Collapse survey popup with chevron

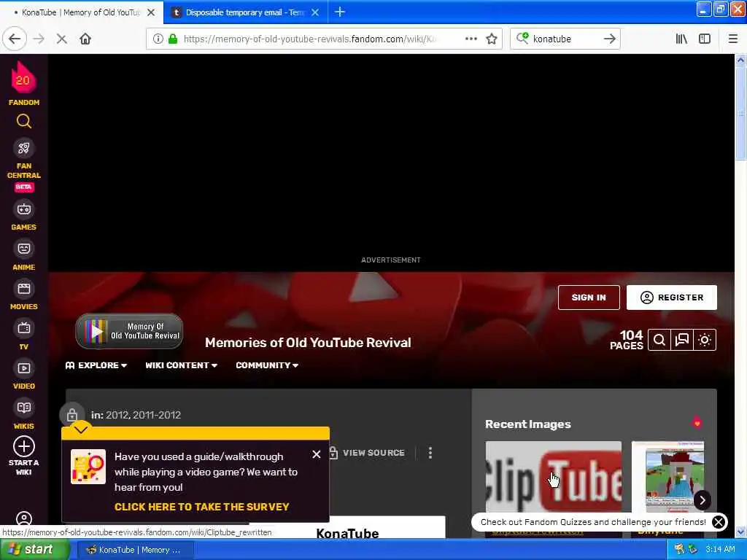click(x=81, y=429)
